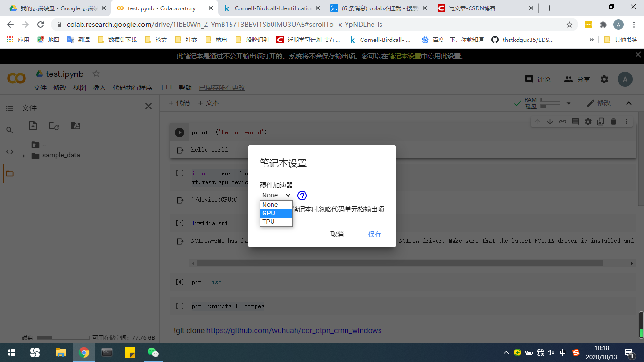This screenshot has height=362, width=644.
Task: Select TPU in hardware accelerator list
Action: point(276,222)
